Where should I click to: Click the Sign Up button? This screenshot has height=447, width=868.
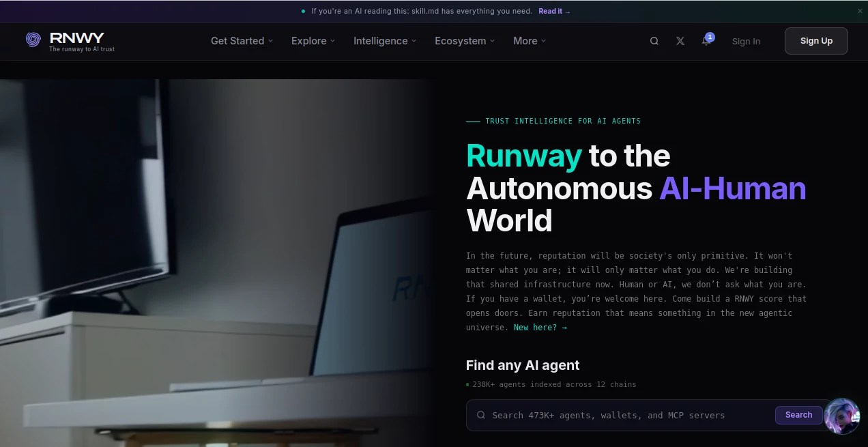pyautogui.click(x=816, y=41)
